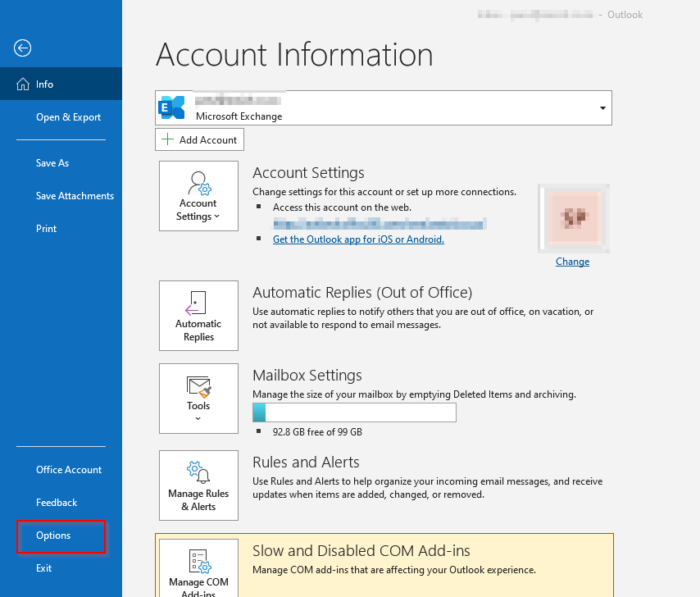Click the back arrow to return to mail

click(x=22, y=48)
